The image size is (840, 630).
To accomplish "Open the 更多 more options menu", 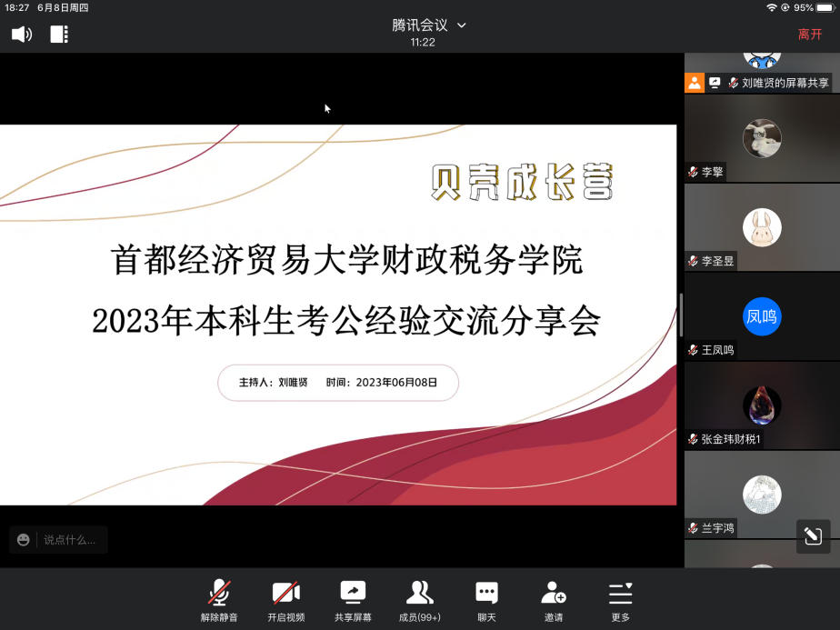I will pos(620,601).
